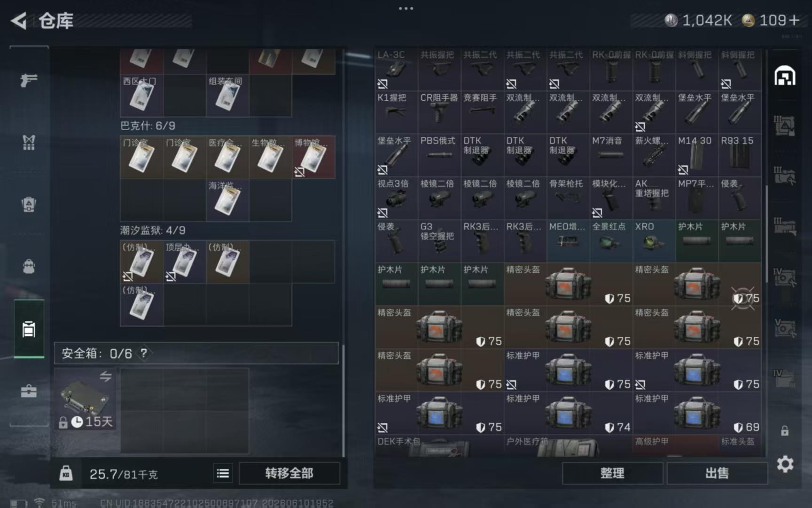812x508 pixels.
Task: Select the G3镂空握把 item
Action: [439, 241]
